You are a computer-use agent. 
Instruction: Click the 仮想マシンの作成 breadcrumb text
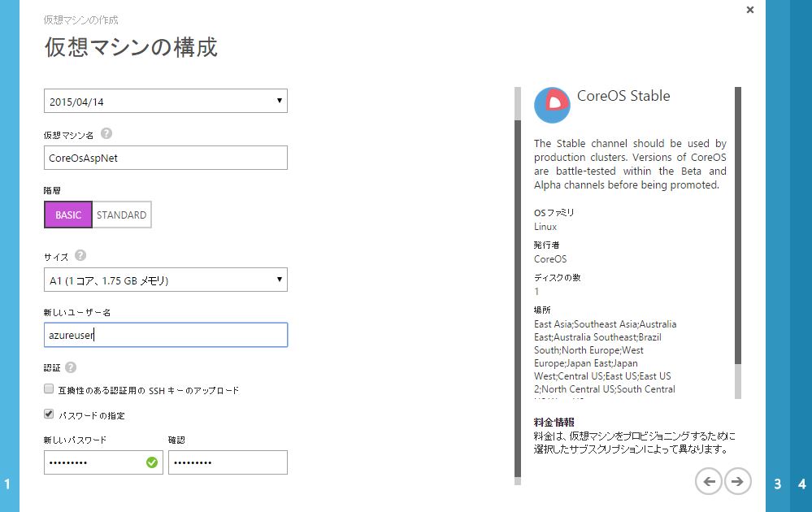[80, 20]
